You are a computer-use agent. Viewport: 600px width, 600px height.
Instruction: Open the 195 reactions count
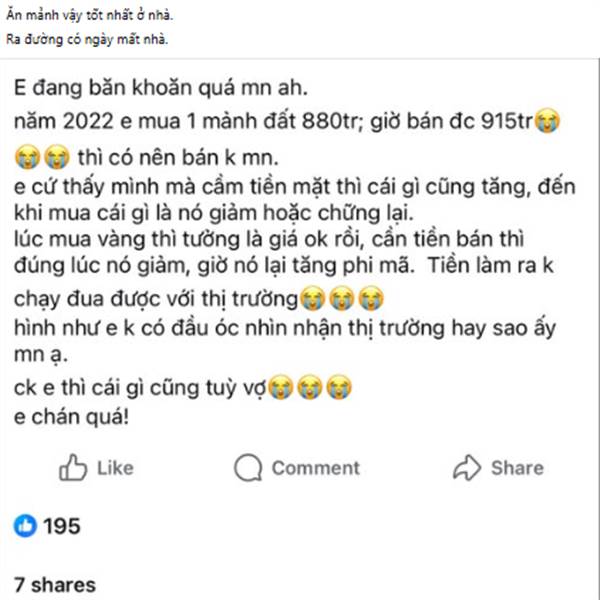coord(62,526)
